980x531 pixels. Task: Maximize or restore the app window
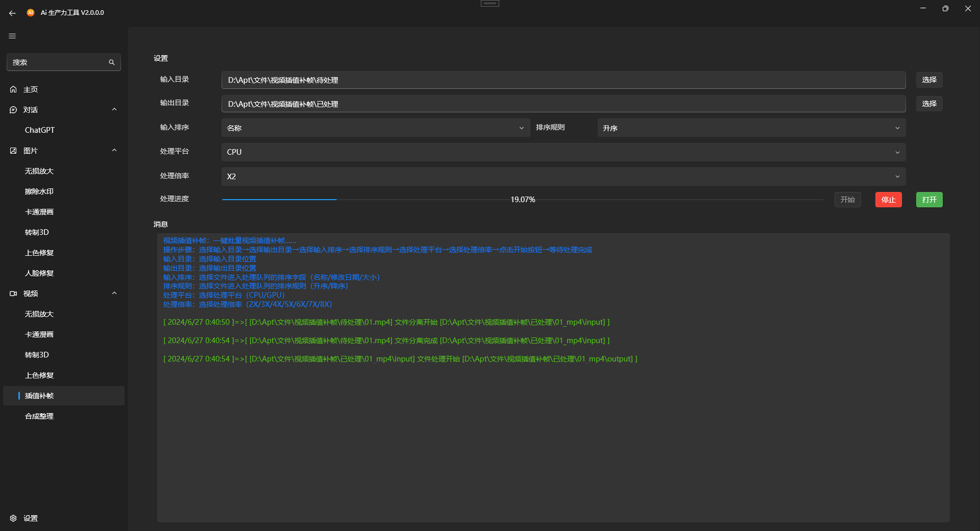pyautogui.click(x=945, y=8)
